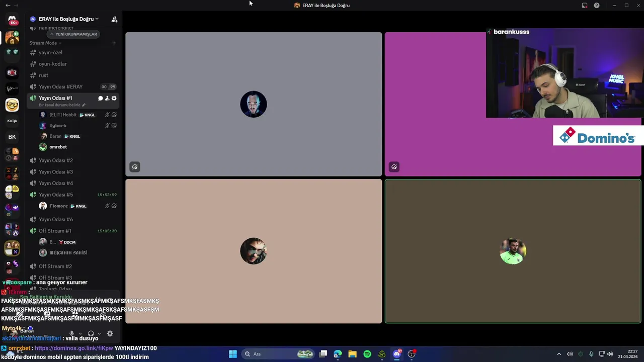
Task: Show hidden tray icons chevron
Action: (x=558, y=354)
